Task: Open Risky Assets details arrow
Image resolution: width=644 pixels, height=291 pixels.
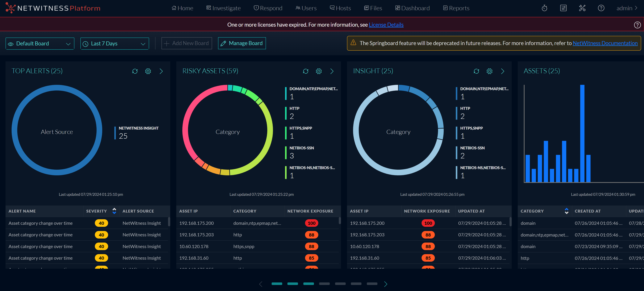Action: tap(332, 71)
